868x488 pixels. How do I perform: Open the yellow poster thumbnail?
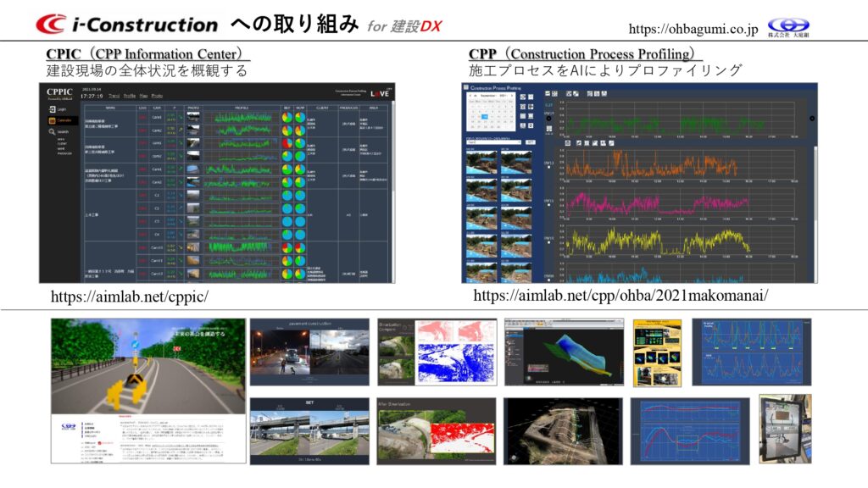[x=657, y=352]
